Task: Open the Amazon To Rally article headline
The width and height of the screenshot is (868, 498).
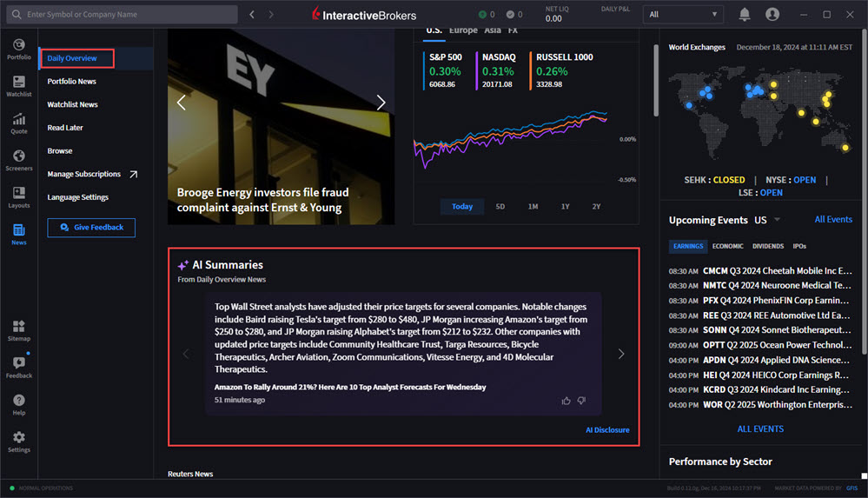Action: (x=350, y=388)
